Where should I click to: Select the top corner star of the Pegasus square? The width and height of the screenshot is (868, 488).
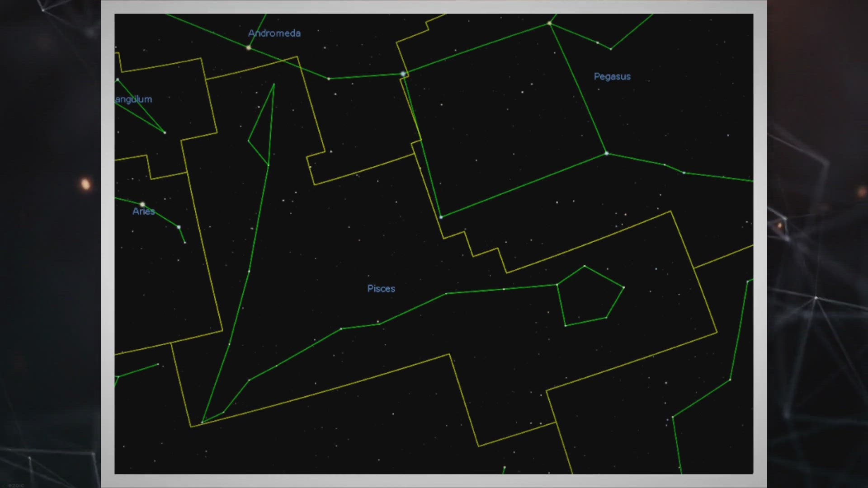pyautogui.click(x=549, y=23)
